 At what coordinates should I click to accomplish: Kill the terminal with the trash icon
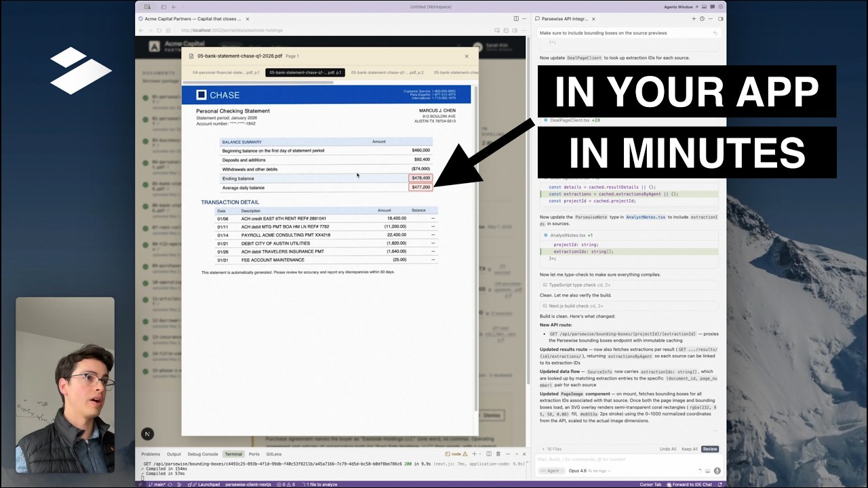point(498,454)
